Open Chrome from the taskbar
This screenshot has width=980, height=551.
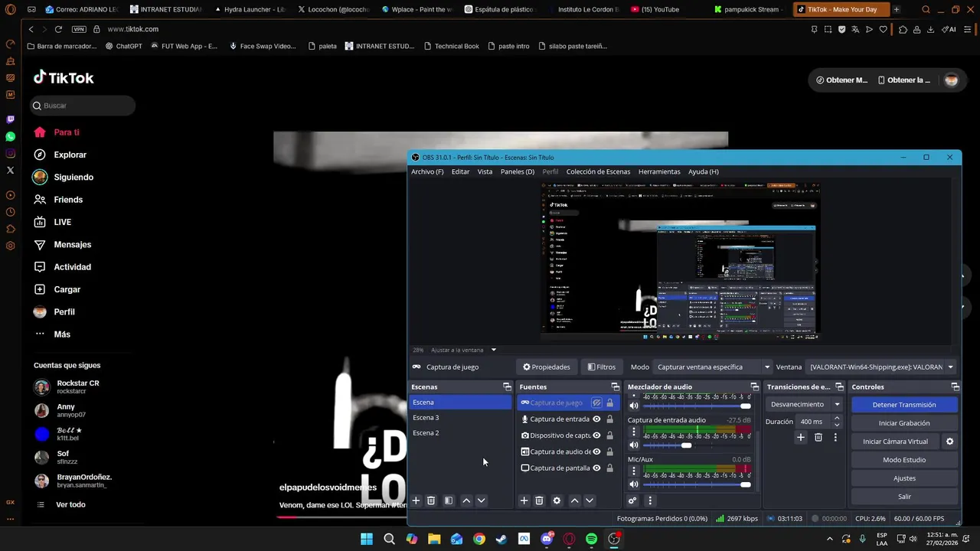[479, 539]
